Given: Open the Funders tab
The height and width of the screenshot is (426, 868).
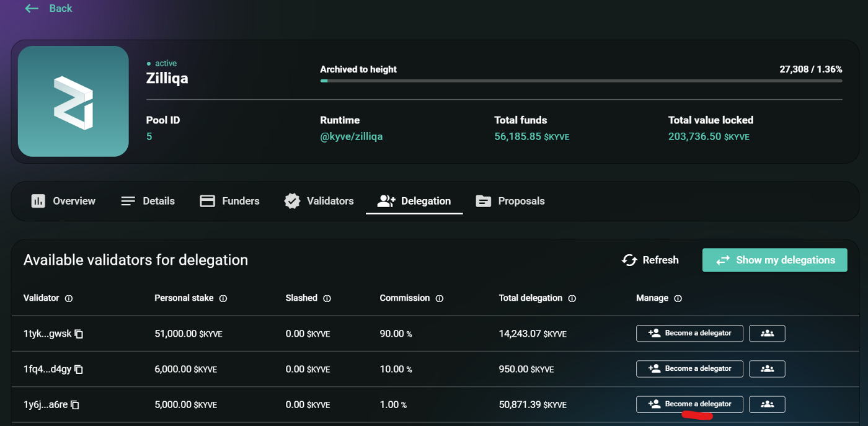Looking at the screenshot, I should [x=229, y=201].
